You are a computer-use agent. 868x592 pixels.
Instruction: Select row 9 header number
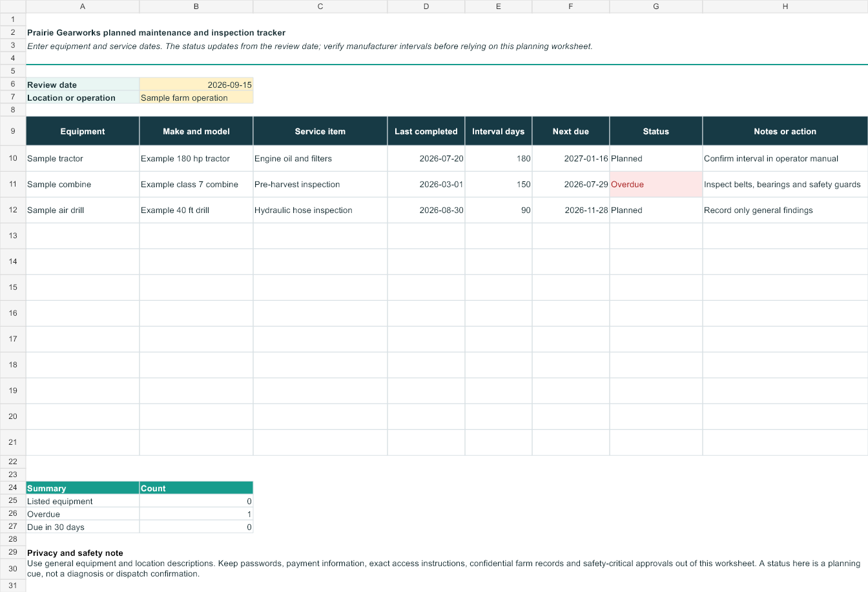coord(13,131)
